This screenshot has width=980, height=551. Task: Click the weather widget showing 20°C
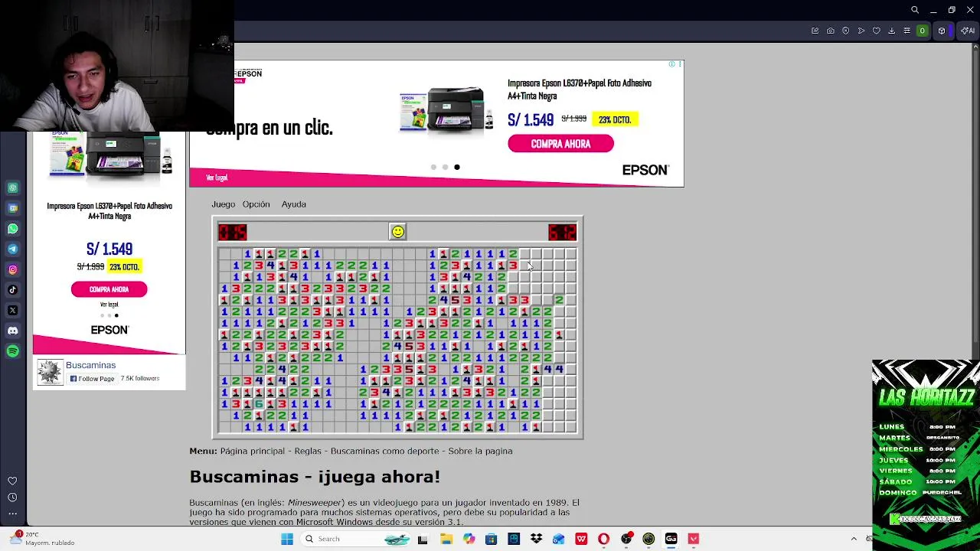42,539
